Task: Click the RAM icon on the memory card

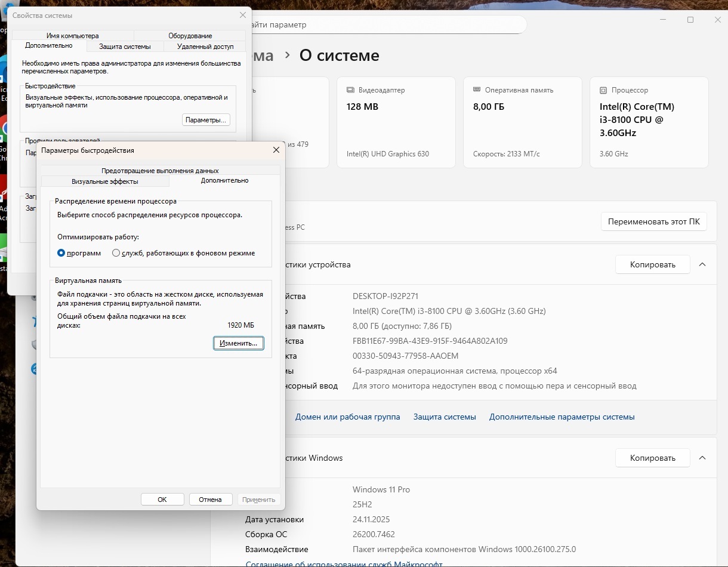Action: pos(477,90)
